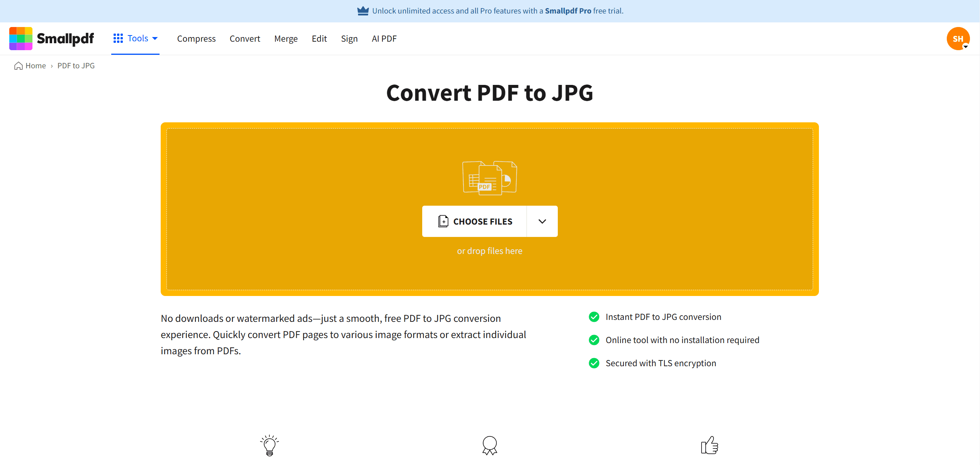Click the award/ribbon icon at bottom
Image resolution: width=980 pixels, height=465 pixels.
tap(489, 446)
